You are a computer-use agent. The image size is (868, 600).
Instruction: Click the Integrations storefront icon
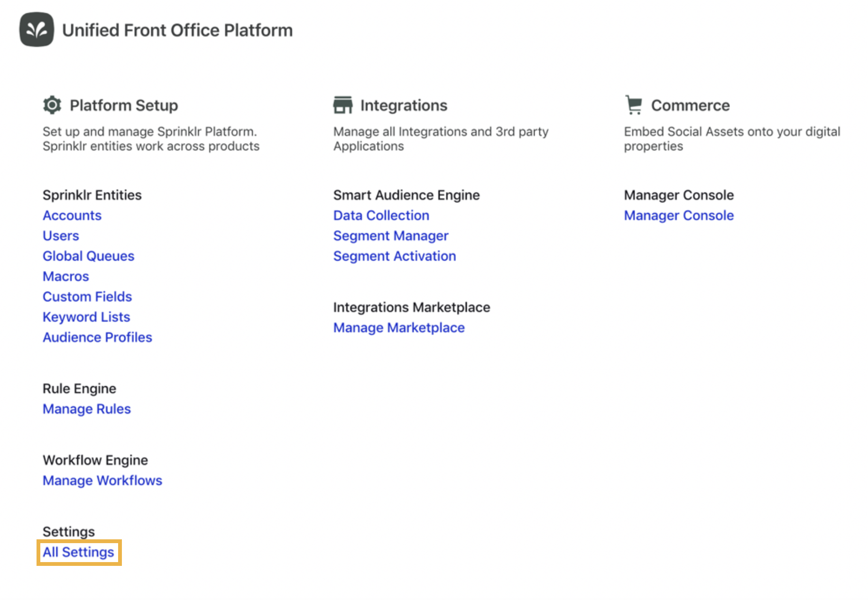(x=342, y=105)
